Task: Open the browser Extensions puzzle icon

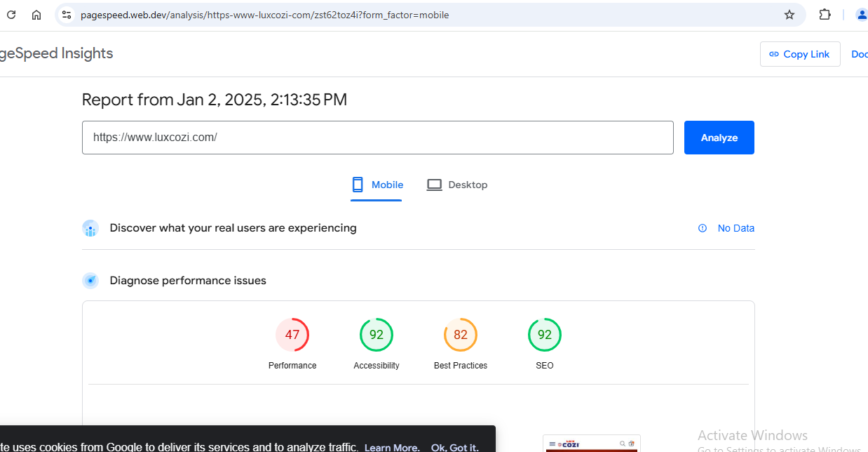Action: (x=825, y=15)
